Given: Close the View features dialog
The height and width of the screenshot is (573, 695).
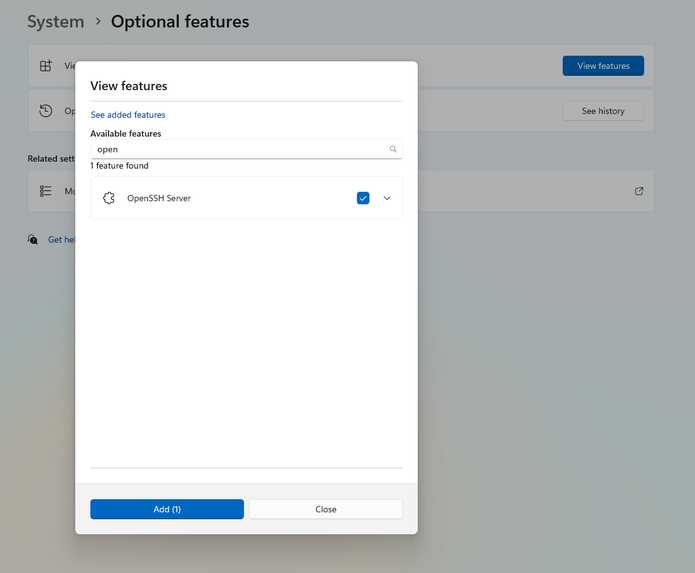Looking at the screenshot, I should tap(325, 509).
